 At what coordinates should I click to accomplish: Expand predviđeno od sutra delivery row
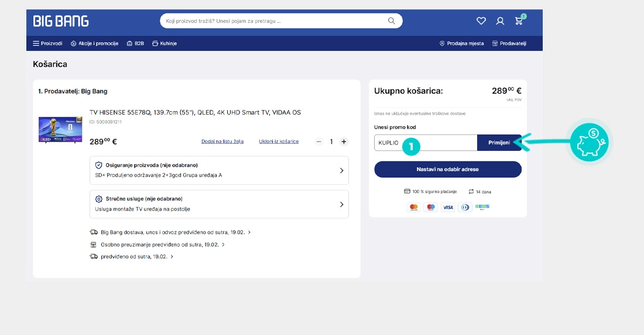(x=131, y=257)
